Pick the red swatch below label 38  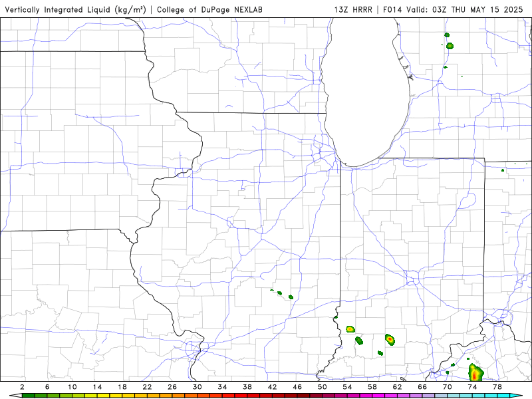click(x=253, y=396)
